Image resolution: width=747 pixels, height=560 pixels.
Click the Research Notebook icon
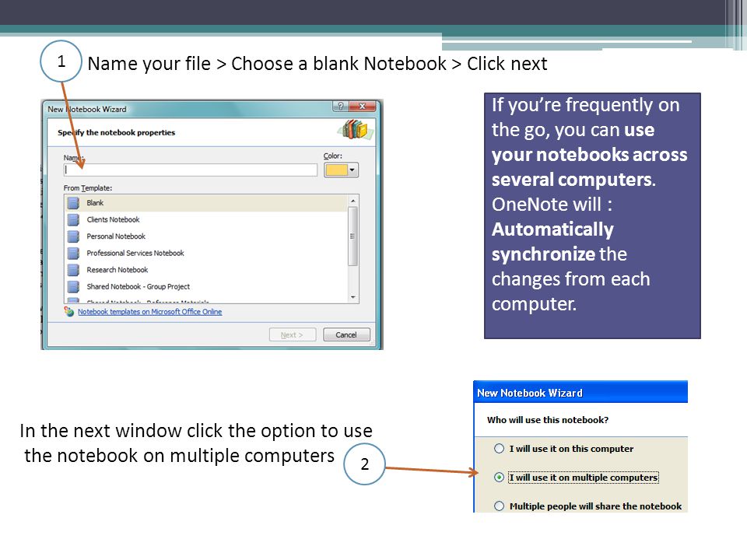[73, 270]
